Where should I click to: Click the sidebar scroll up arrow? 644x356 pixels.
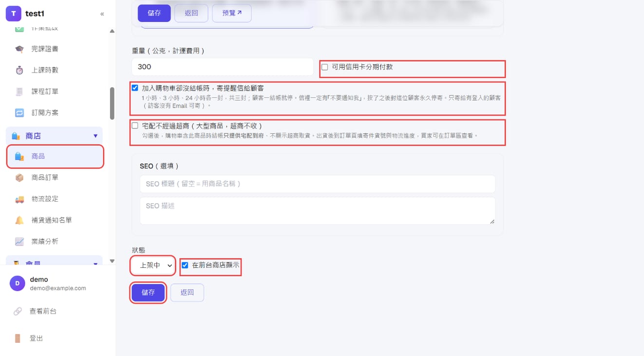(112, 31)
